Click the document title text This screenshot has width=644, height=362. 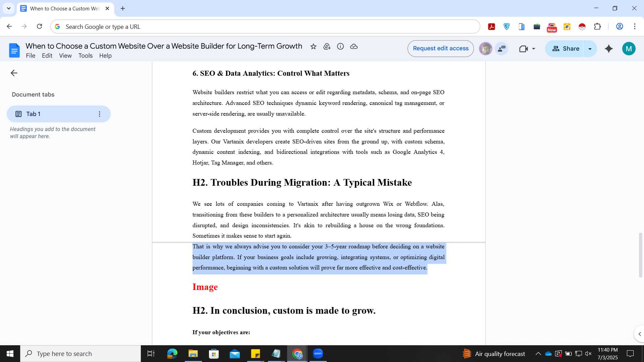click(x=164, y=46)
